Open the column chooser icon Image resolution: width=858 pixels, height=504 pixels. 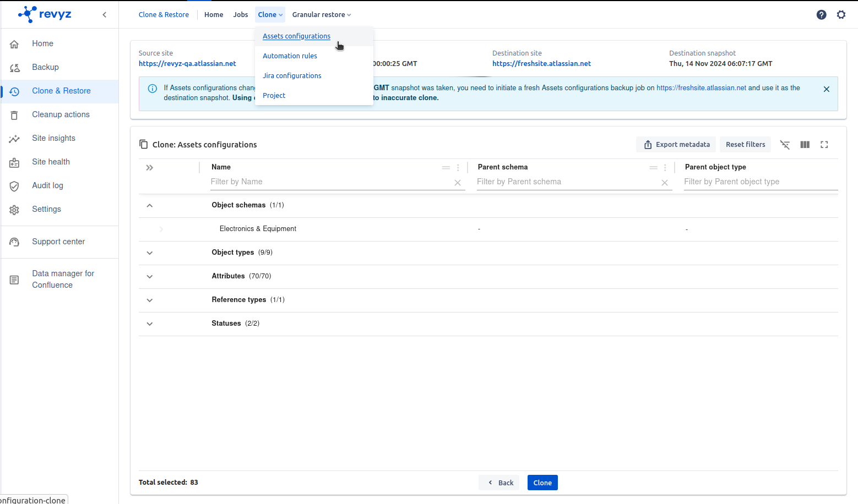pos(805,145)
